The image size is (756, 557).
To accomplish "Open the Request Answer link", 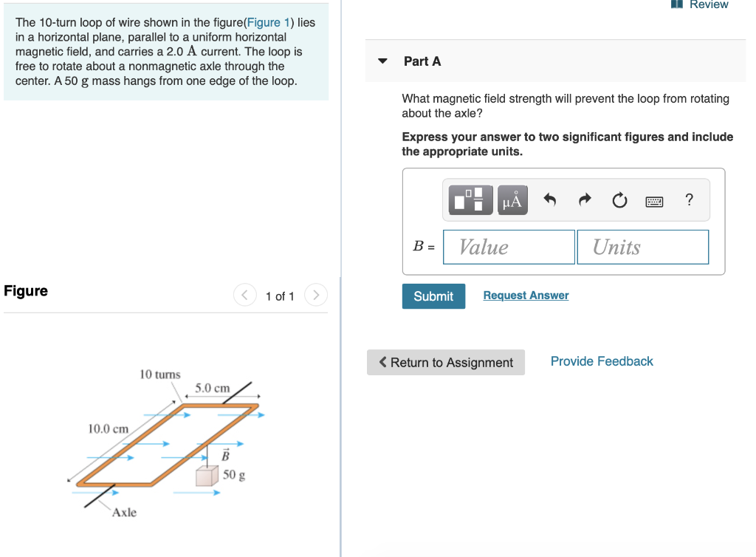I will [x=526, y=295].
